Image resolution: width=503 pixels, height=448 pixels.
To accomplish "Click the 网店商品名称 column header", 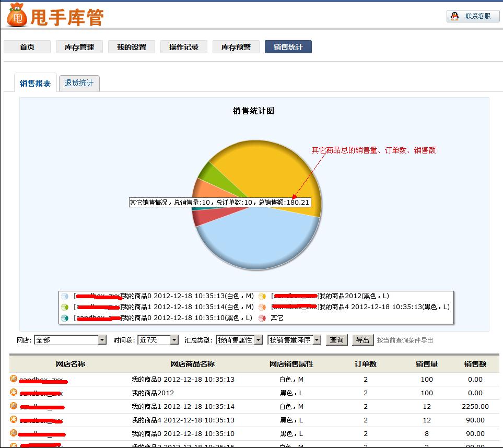I will [192, 363].
